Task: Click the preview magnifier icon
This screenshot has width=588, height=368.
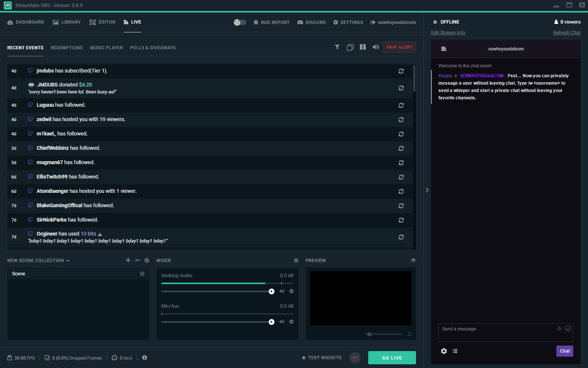Action: click(x=409, y=334)
